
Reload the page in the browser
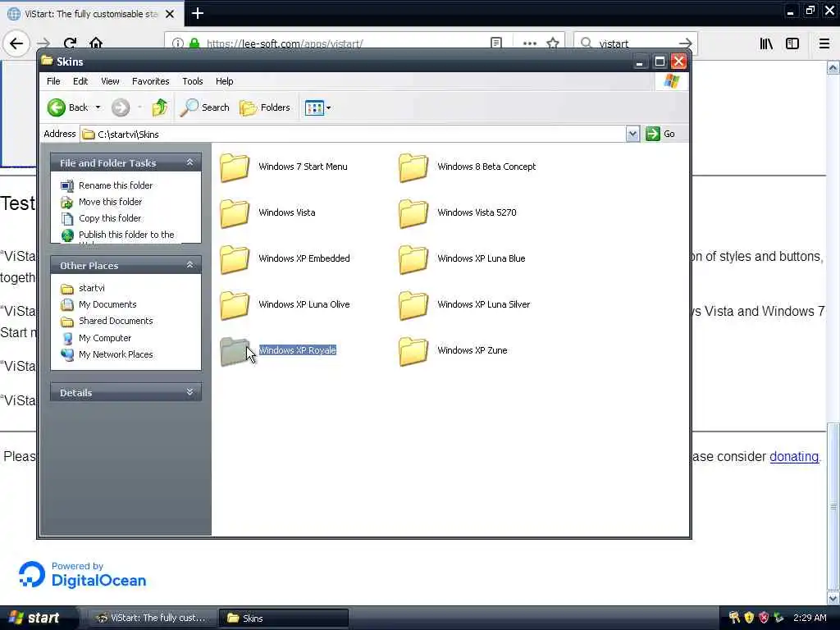tap(70, 43)
